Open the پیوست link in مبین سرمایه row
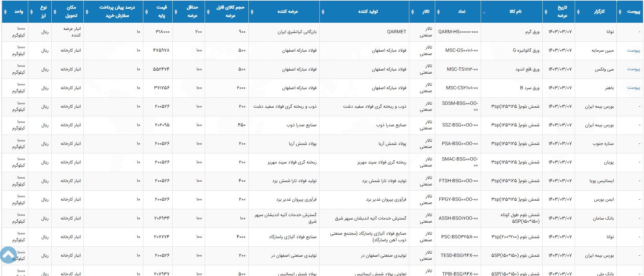Viewport: 644px width, 276px height. (633, 51)
